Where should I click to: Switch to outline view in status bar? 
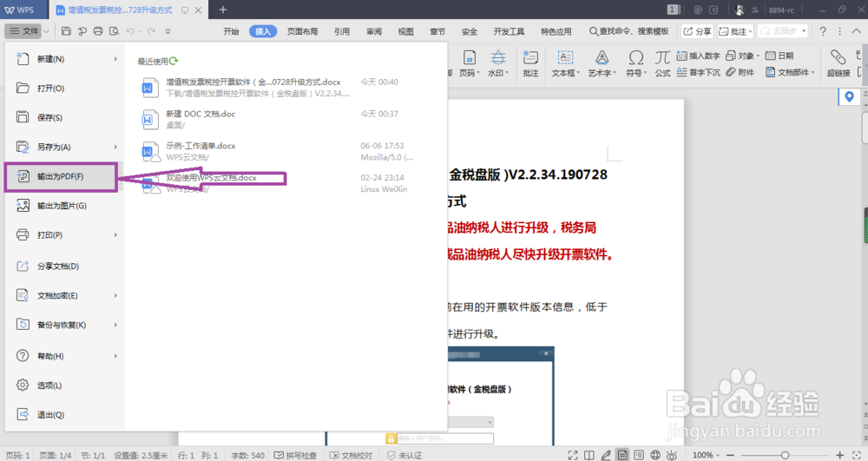[639, 455]
